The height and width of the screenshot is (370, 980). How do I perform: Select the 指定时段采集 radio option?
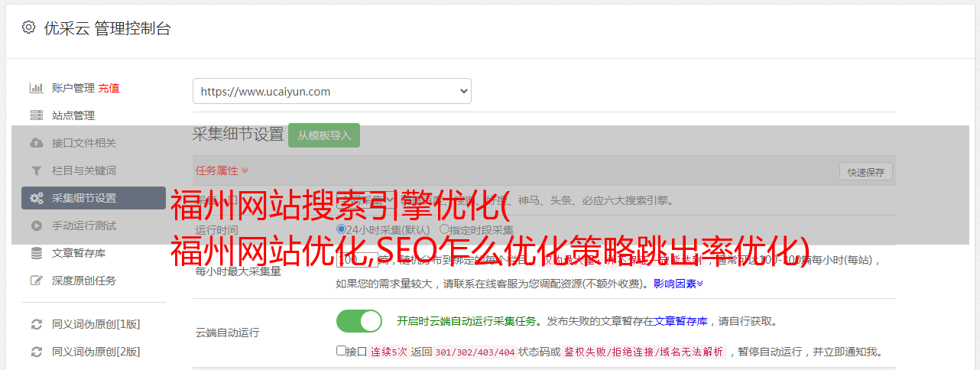click(x=444, y=229)
